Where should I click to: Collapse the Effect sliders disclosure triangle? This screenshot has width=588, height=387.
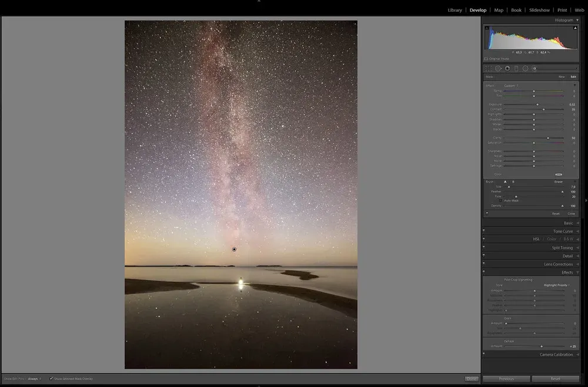[575, 85]
